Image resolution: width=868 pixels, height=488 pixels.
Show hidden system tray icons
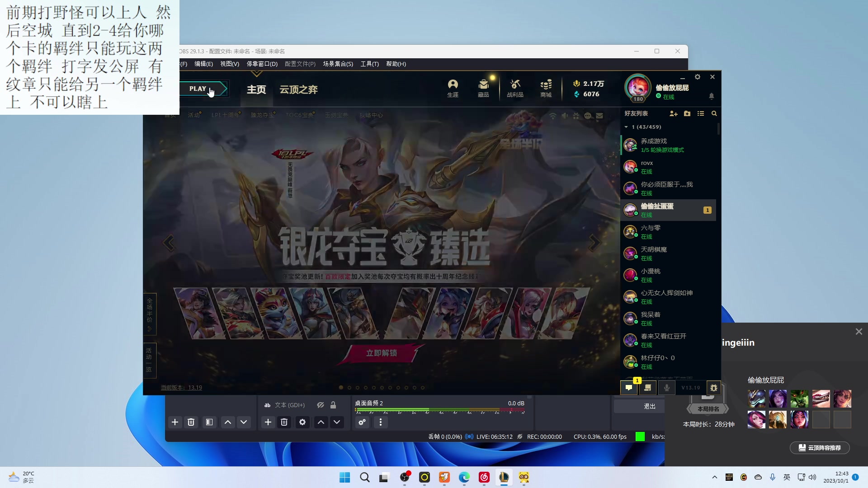coord(715,477)
